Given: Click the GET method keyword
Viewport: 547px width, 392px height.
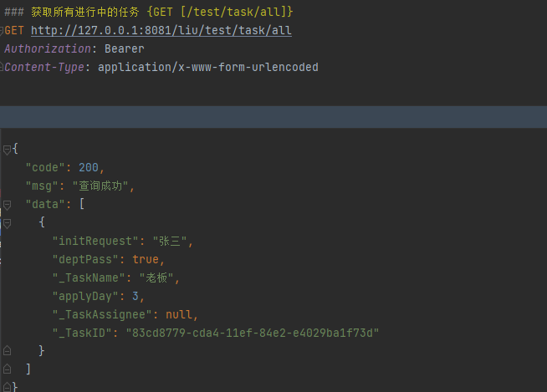Looking at the screenshot, I should click(x=14, y=31).
